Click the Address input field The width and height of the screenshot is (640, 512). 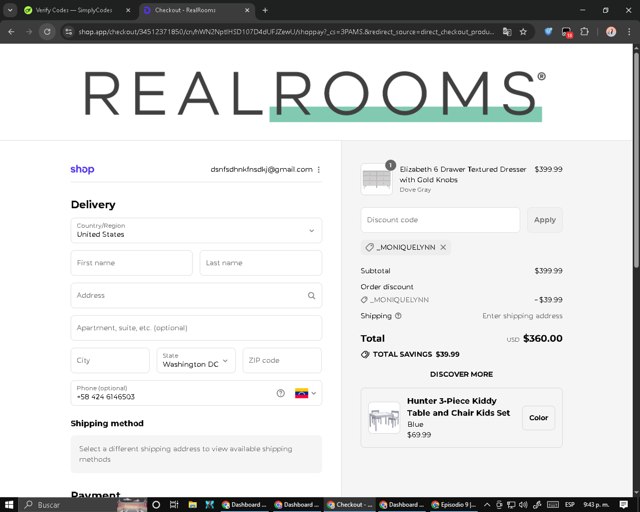(196, 295)
